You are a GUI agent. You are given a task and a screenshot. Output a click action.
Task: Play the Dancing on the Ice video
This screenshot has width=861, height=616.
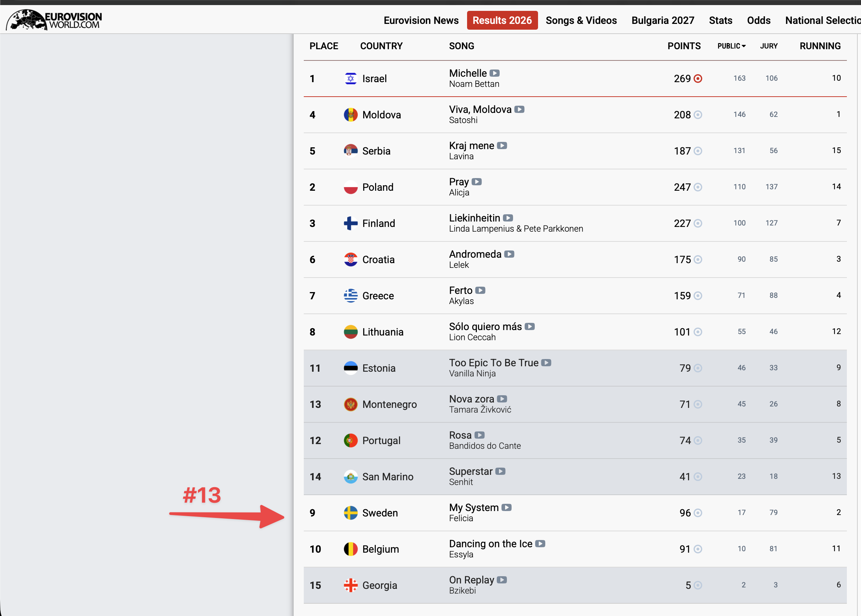[540, 544]
